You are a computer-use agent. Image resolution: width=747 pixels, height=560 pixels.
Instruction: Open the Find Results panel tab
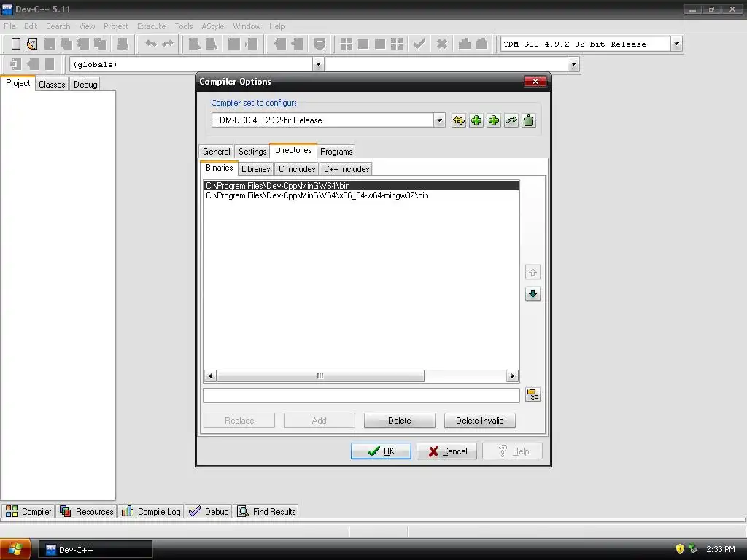(x=267, y=511)
